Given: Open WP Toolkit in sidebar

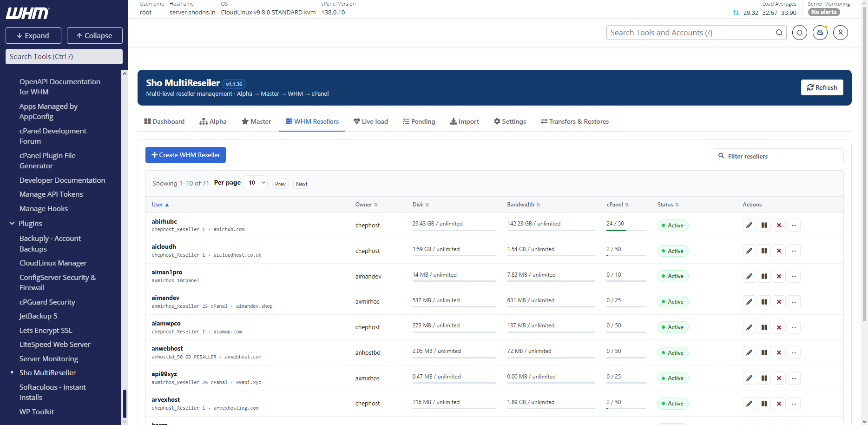Looking at the screenshot, I should click(x=37, y=412).
